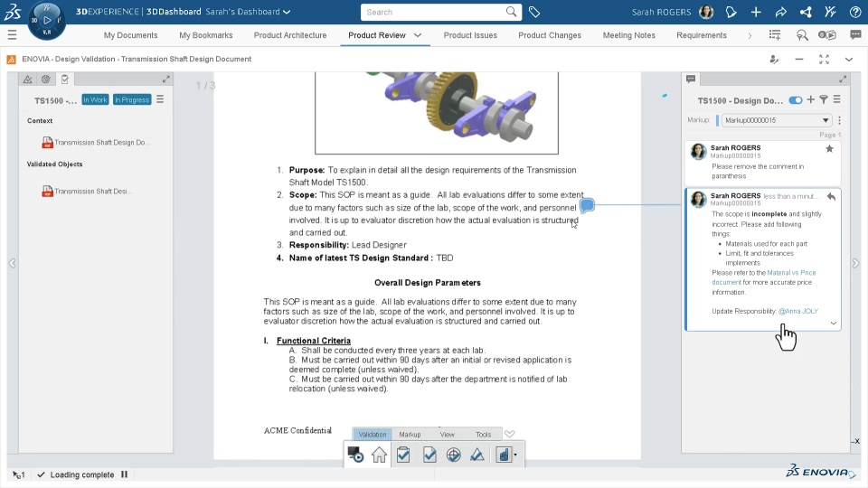The width and height of the screenshot is (868, 488).
Task: Expand the scope comment with down chevron
Action: [833, 324]
